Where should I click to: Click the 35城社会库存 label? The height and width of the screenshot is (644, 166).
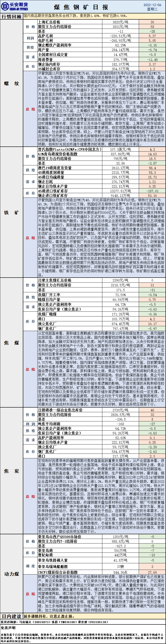tap(49, 69)
